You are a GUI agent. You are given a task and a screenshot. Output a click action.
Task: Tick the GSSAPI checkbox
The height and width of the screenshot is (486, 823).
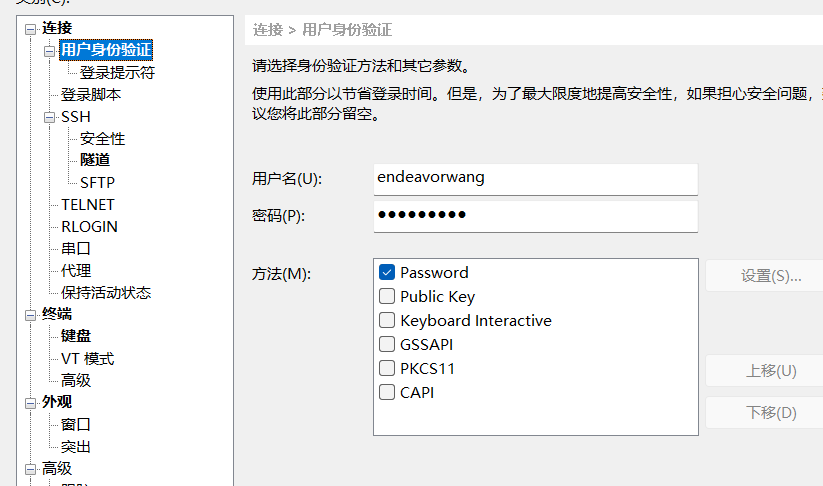tap(387, 344)
